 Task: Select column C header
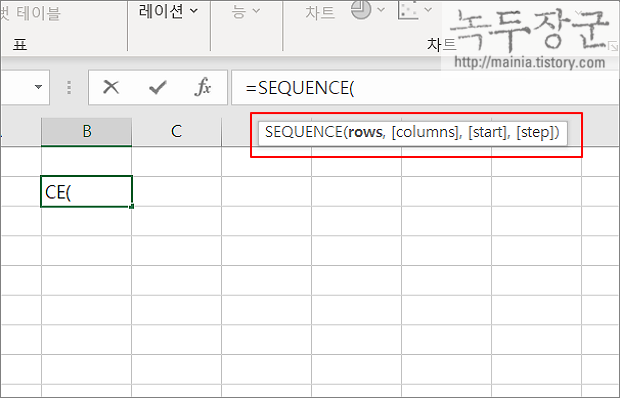coord(176,132)
